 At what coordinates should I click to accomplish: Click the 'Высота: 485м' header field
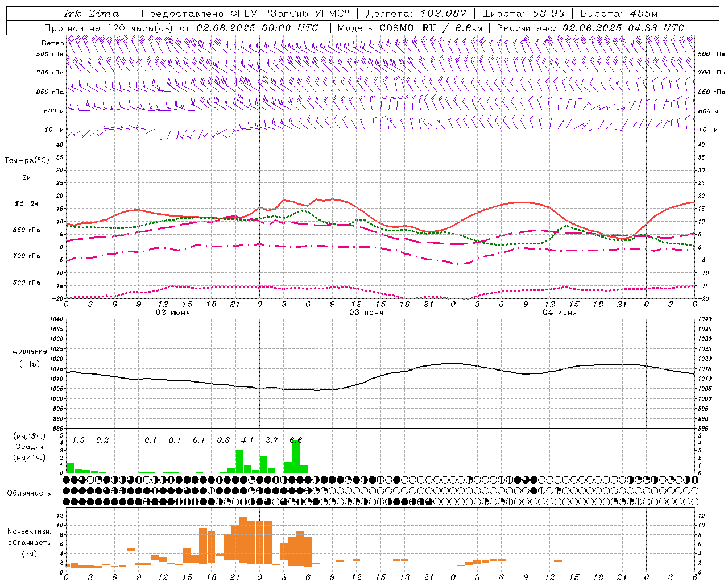coord(618,14)
